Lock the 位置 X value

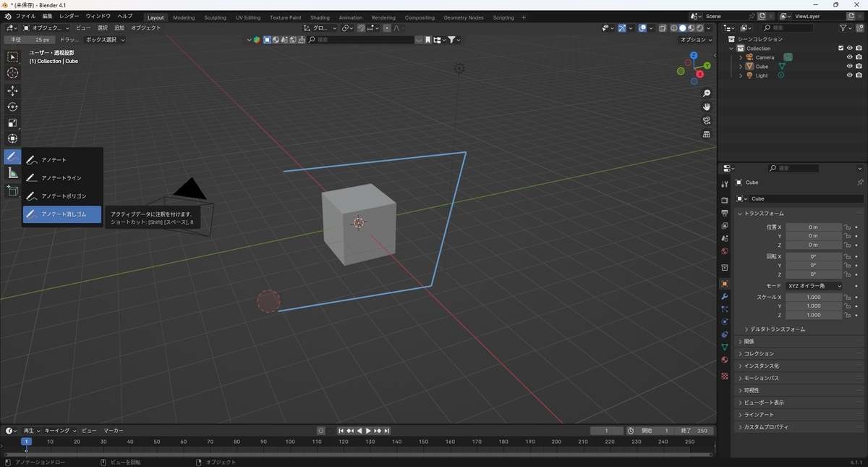pos(847,227)
